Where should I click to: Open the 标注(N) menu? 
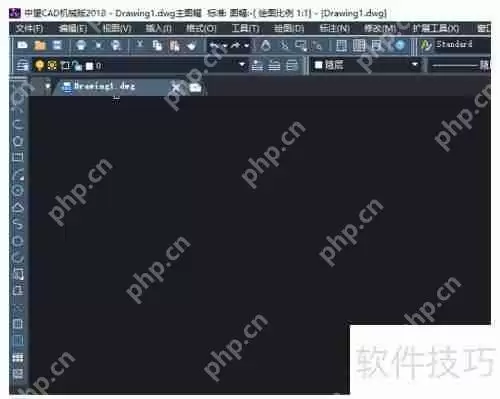click(x=335, y=29)
